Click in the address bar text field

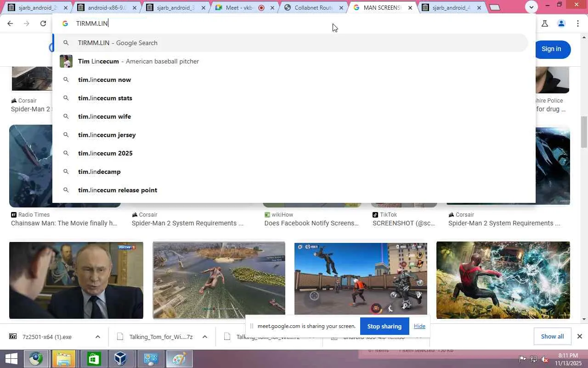[294, 23]
